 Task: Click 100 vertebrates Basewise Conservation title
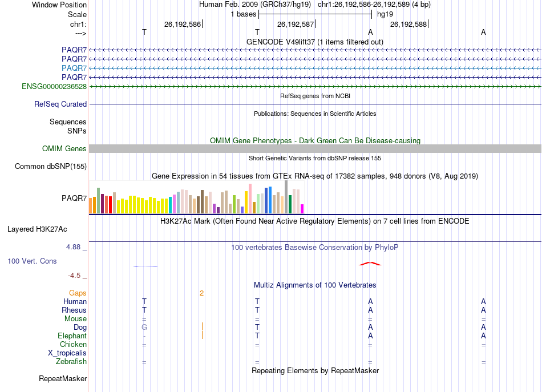(x=315, y=248)
